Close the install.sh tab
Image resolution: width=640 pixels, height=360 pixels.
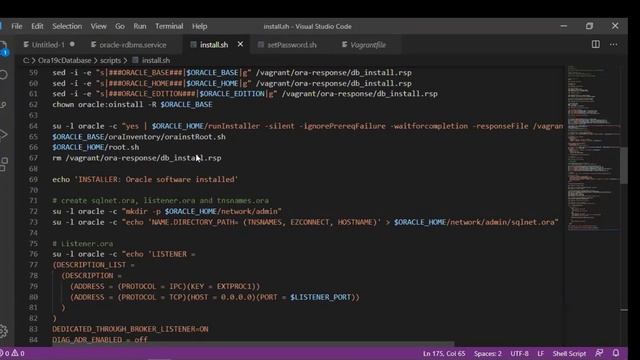click(240, 44)
